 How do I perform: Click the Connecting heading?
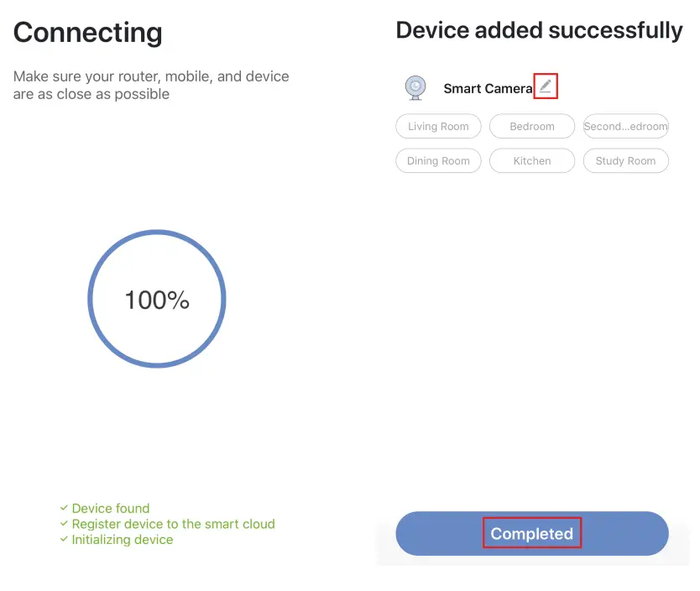coord(87,33)
